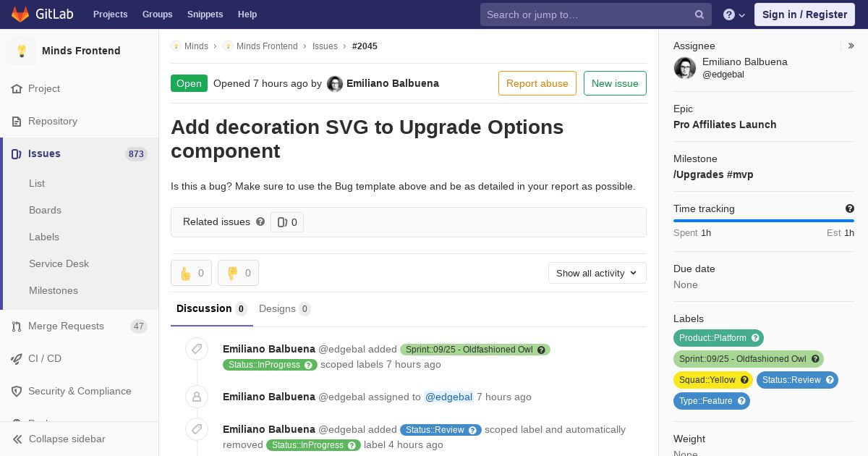The width and height of the screenshot is (868, 456).
Task: Click the assignee avatar in sidebar
Action: [684, 68]
